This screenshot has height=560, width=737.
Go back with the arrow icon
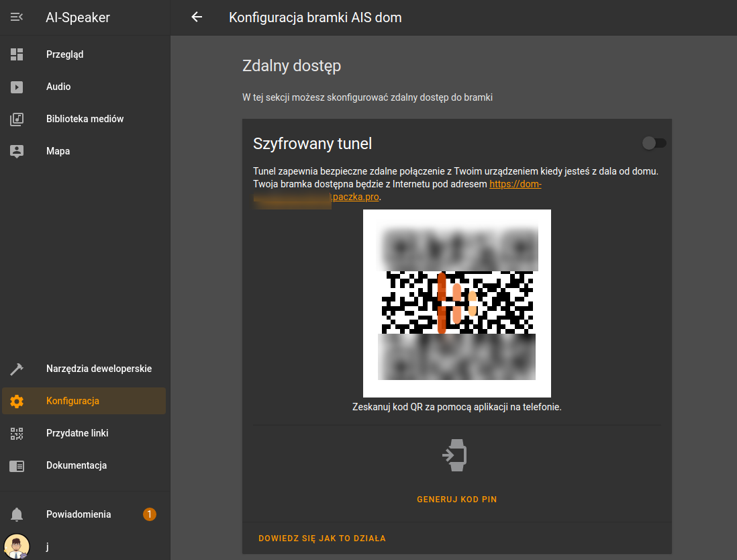[197, 17]
